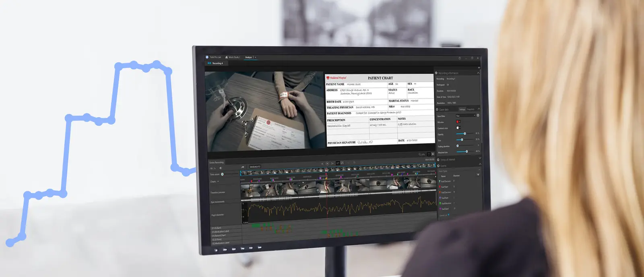This screenshot has width=644, height=277.
Task: Select the Analyze tab
Action: pyautogui.click(x=248, y=57)
